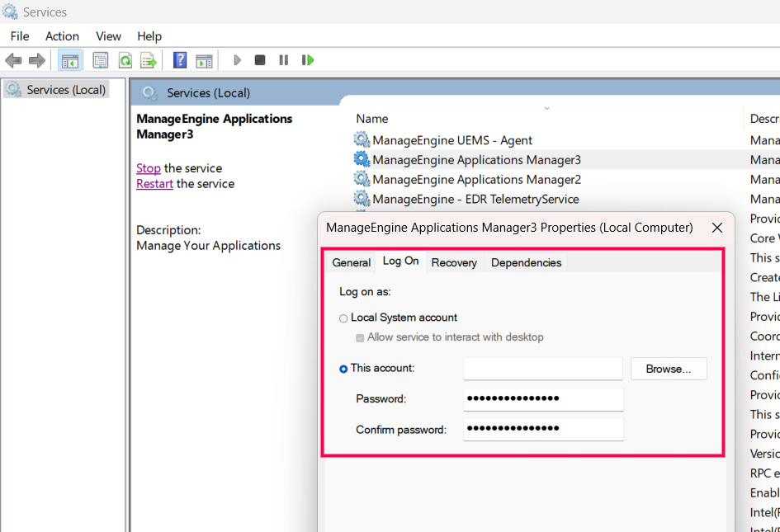Select Services (Local) in the console tree
The width and height of the screenshot is (780, 532).
[65, 90]
